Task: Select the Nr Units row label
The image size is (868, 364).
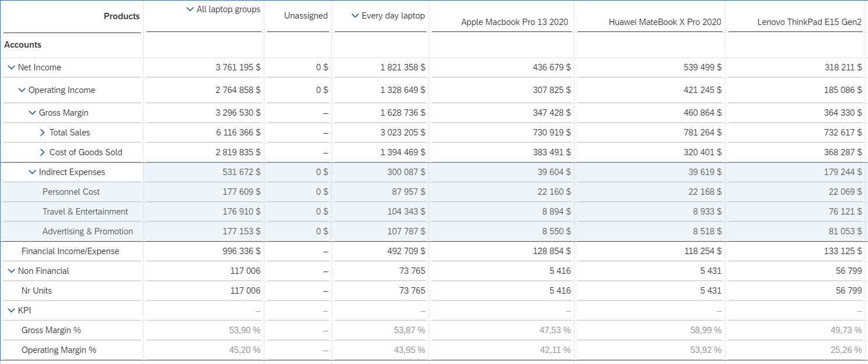Action: [37, 291]
